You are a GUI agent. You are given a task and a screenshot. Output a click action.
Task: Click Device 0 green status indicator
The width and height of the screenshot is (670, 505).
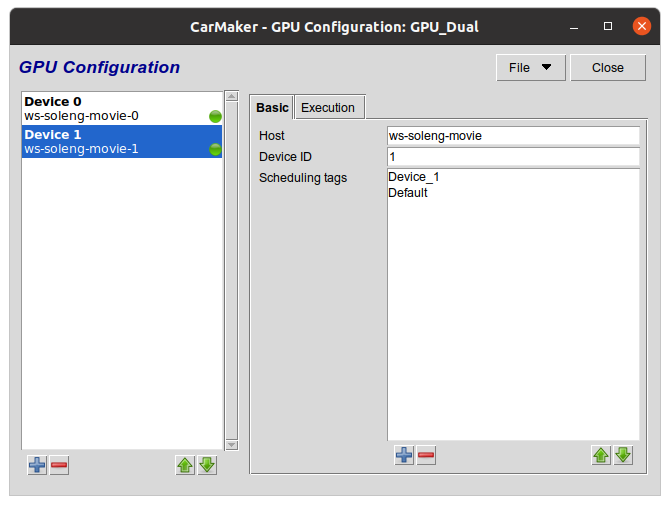point(215,116)
